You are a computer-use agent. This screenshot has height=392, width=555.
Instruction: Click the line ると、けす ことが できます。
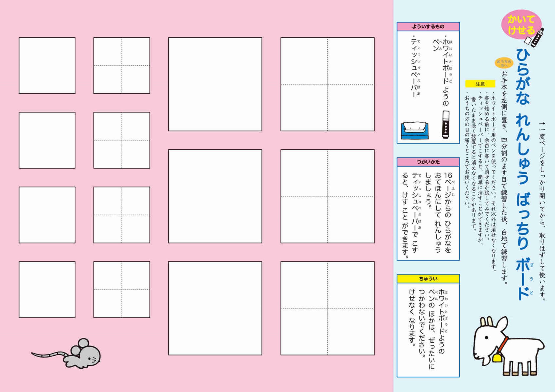coord(405,215)
